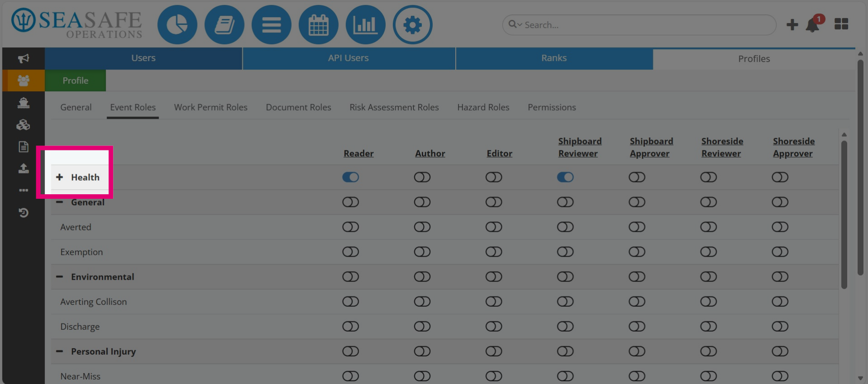Click the green Profile button
The height and width of the screenshot is (384, 868).
(x=75, y=80)
